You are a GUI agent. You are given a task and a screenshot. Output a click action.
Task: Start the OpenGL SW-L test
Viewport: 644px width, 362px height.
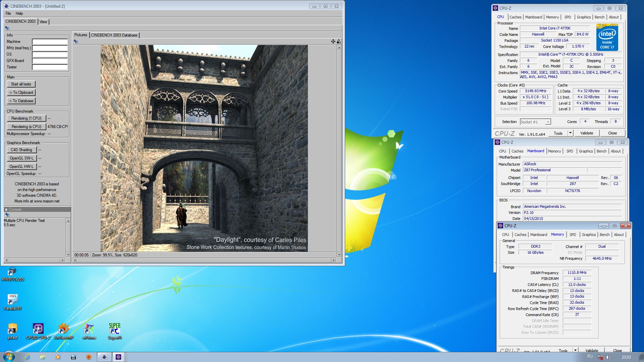(21, 158)
